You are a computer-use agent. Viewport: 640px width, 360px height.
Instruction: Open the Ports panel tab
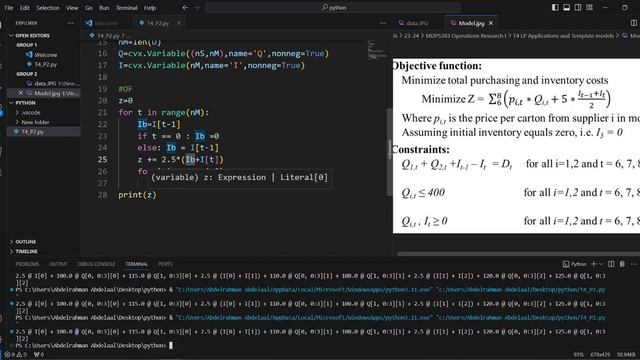[165, 264]
